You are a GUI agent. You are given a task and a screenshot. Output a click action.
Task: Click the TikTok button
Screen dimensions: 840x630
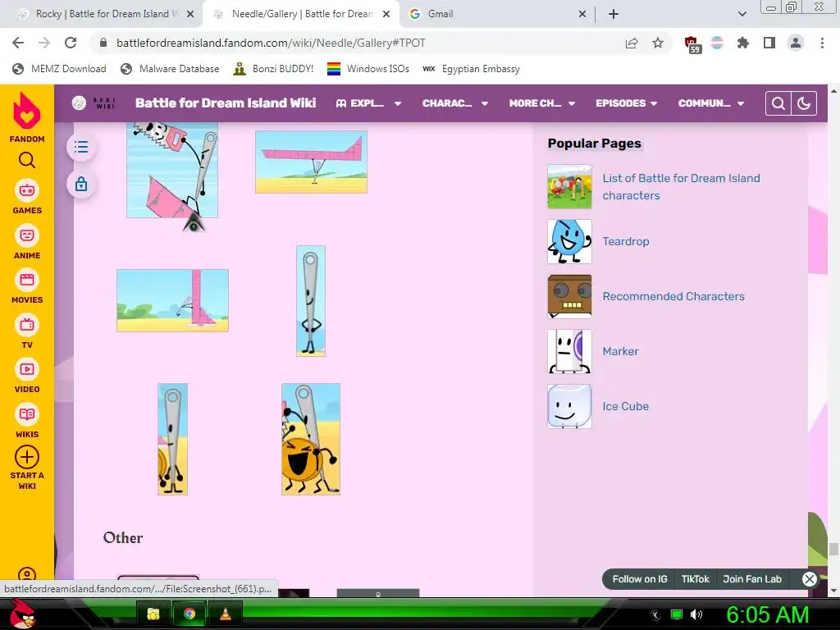[x=695, y=579]
